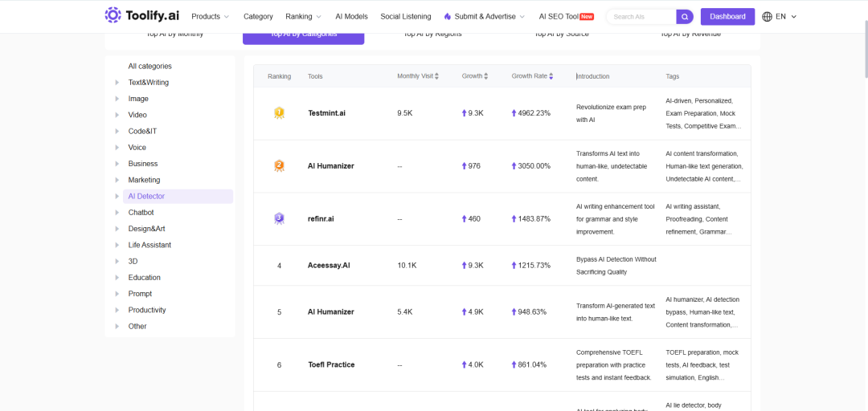Screen dimensions: 868x411
Task: Go to Category in top navigation
Action: [x=258, y=17]
